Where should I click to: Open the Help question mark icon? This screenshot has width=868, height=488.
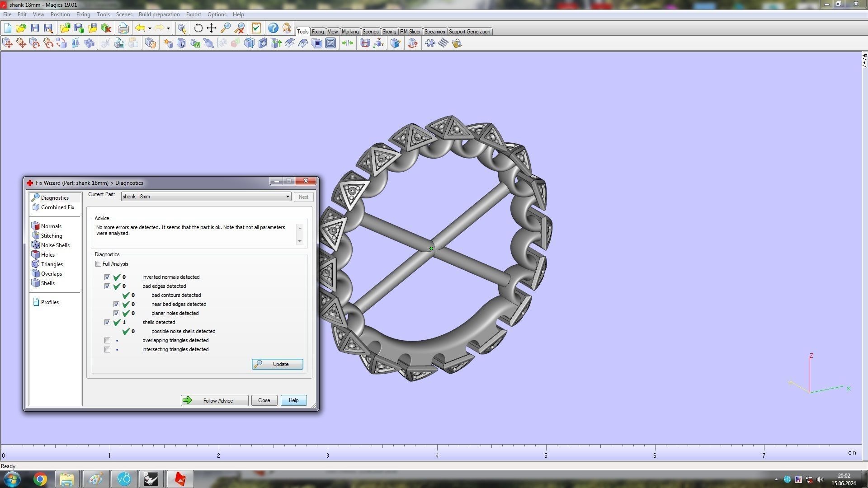point(273,28)
